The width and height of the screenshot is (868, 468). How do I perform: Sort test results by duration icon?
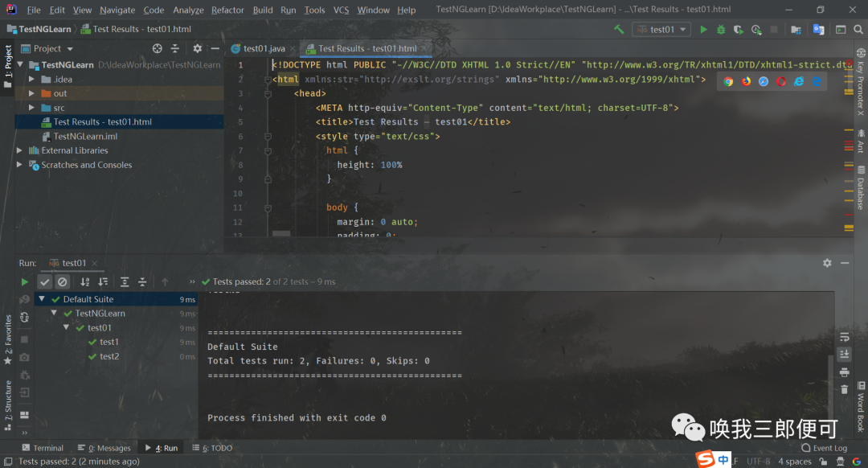pos(103,282)
